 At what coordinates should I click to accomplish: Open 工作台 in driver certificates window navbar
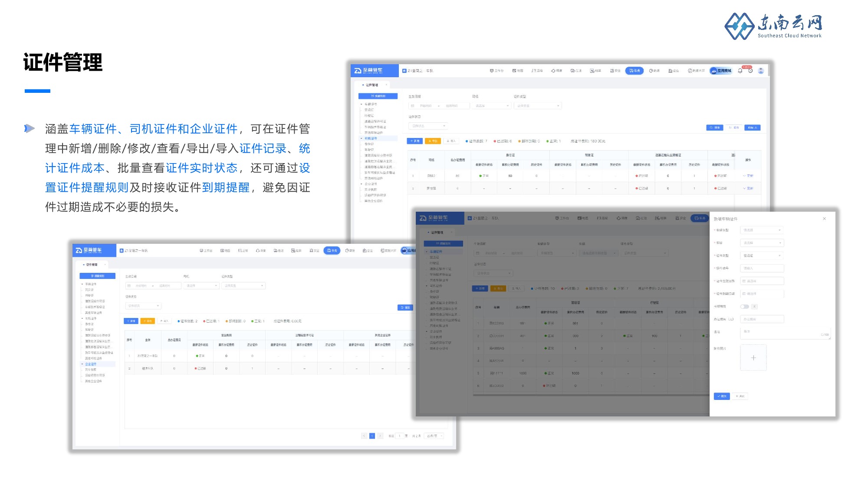coord(496,71)
